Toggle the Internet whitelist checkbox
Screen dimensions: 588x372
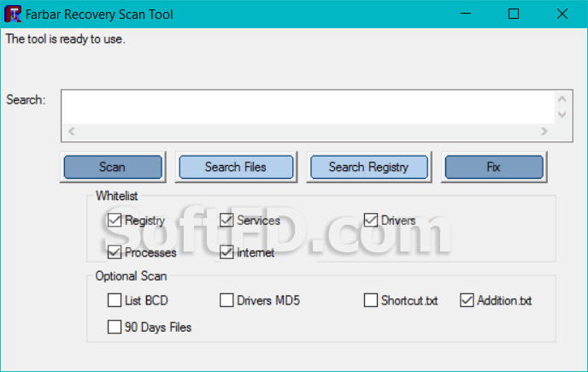click(x=226, y=252)
